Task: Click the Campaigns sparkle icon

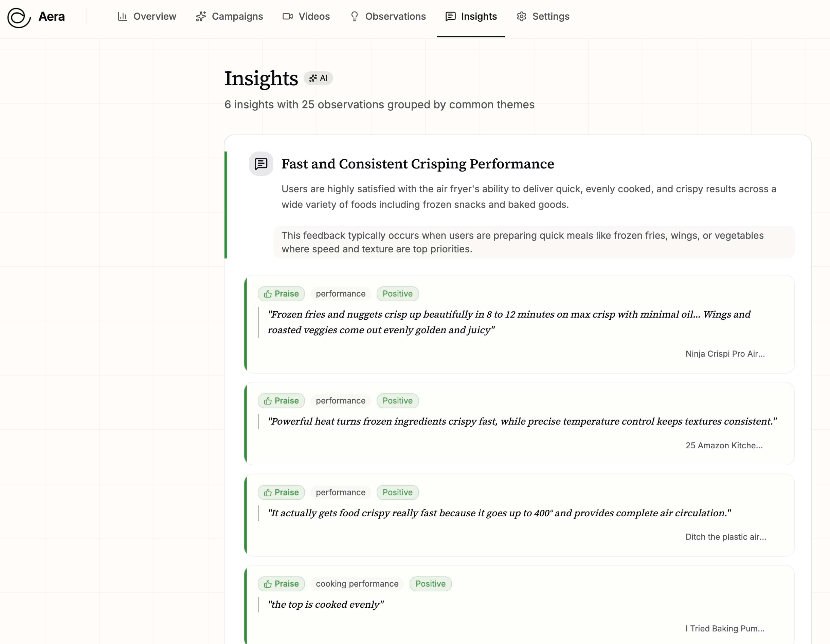Action: point(201,16)
